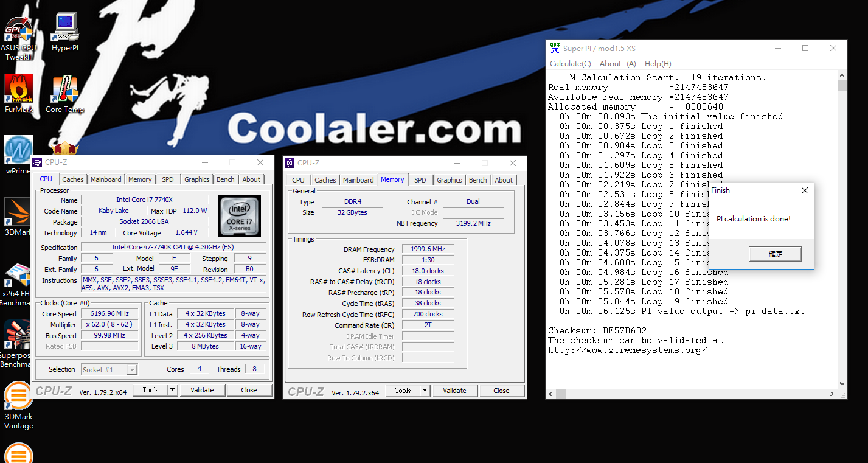Open Graphics tab in left CPU-Z window
Screen dimensions: 868x463
(x=197, y=179)
